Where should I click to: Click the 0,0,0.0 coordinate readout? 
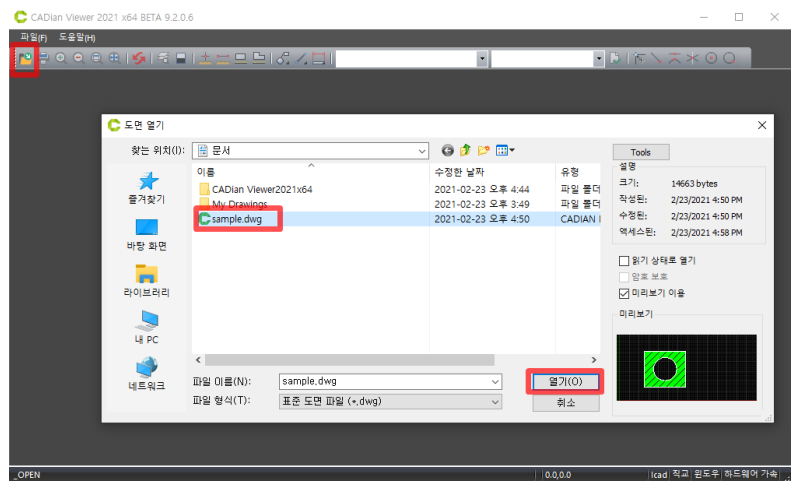558,475
